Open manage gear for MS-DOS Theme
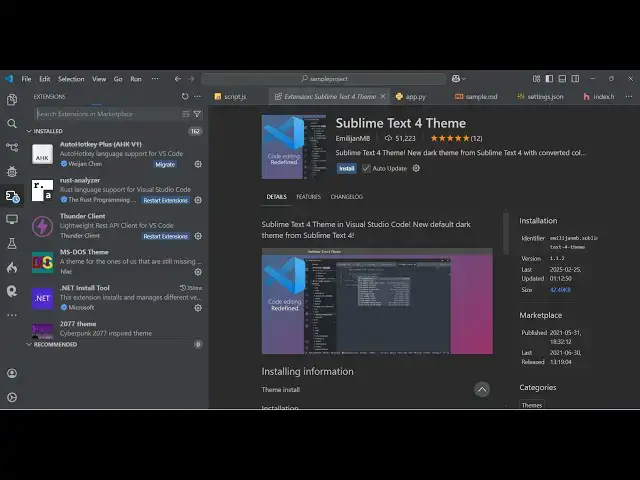Image resolution: width=640 pixels, height=480 pixels. click(x=198, y=272)
